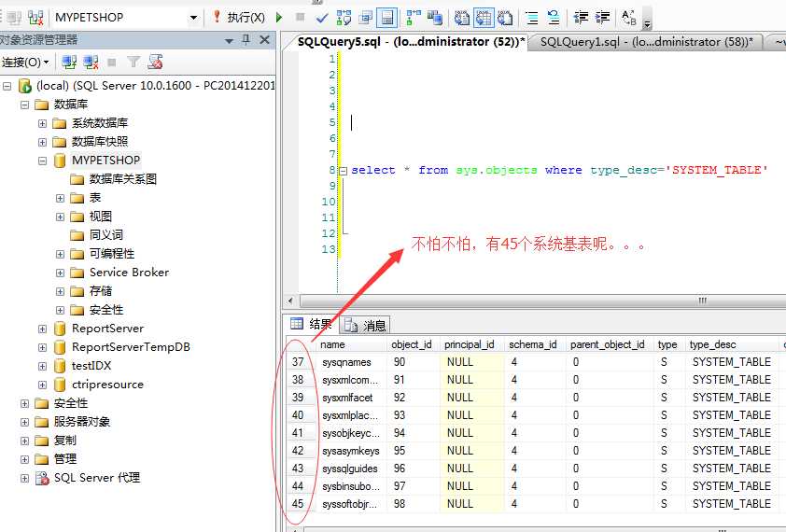Toggle pin on Object Explorer panel

[x=246, y=39]
